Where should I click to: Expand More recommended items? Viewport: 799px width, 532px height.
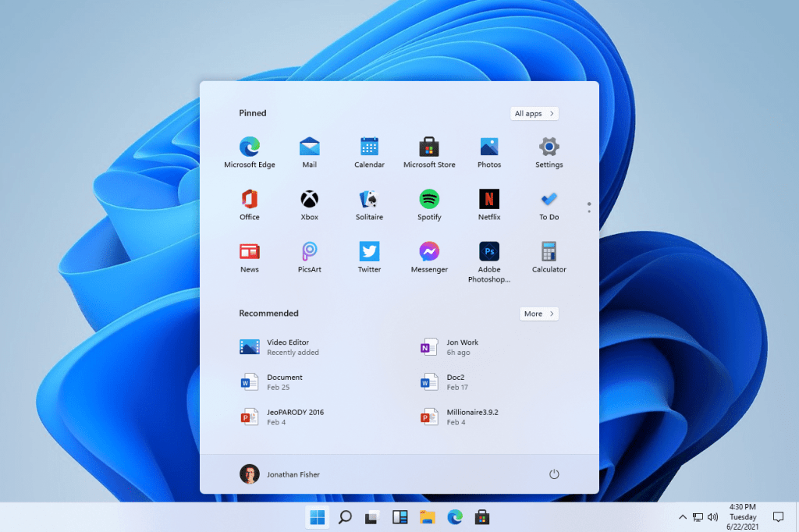[x=539, y=314]
